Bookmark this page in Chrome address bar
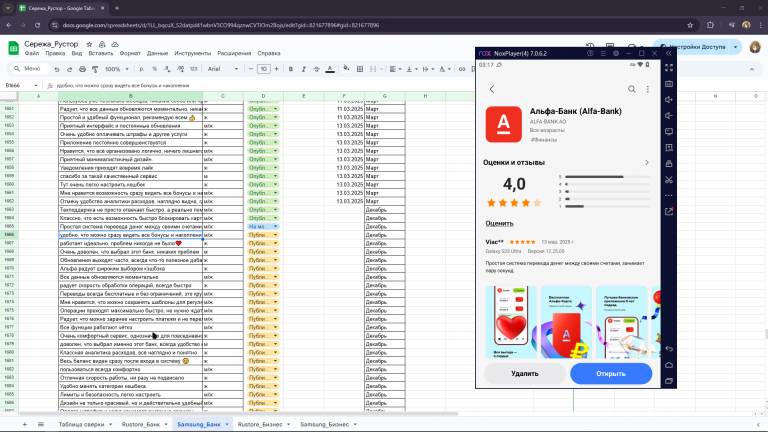The image size is (768, 432). (x=690, y=25)
